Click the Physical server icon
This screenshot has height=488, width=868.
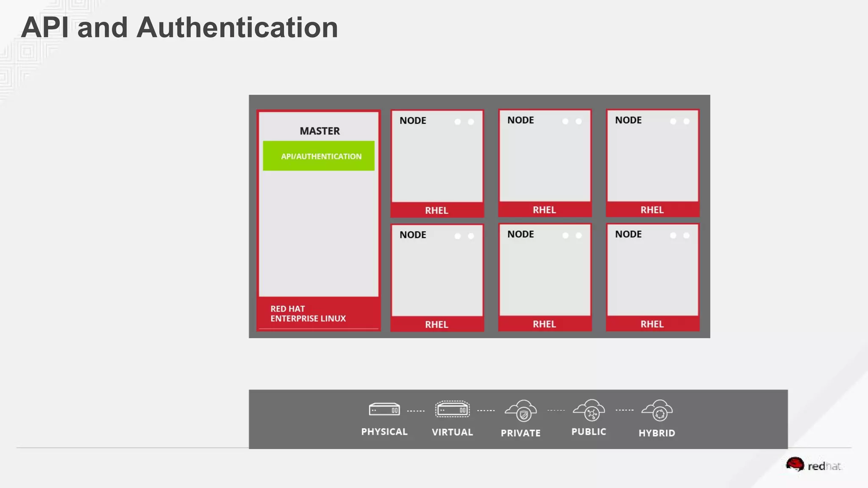click(384, 409)
